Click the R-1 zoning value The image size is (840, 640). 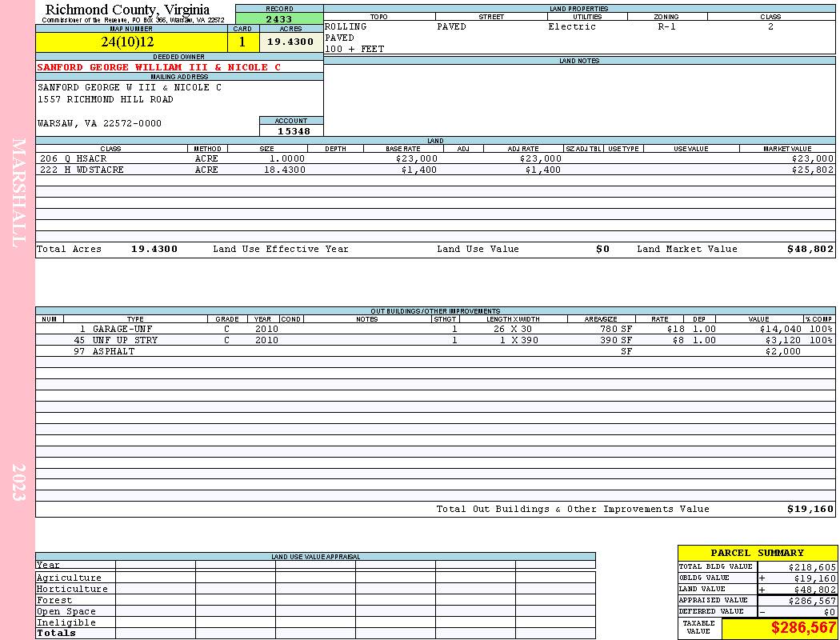(666, 26)
